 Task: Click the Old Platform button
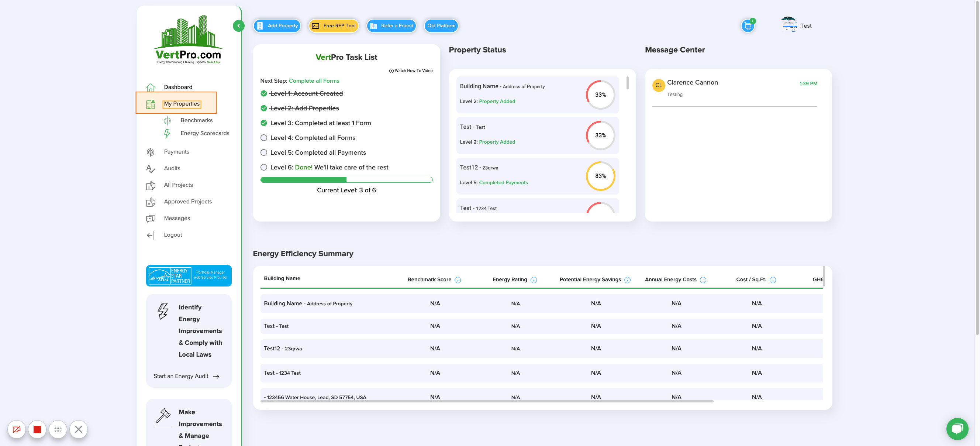[441, 26]
